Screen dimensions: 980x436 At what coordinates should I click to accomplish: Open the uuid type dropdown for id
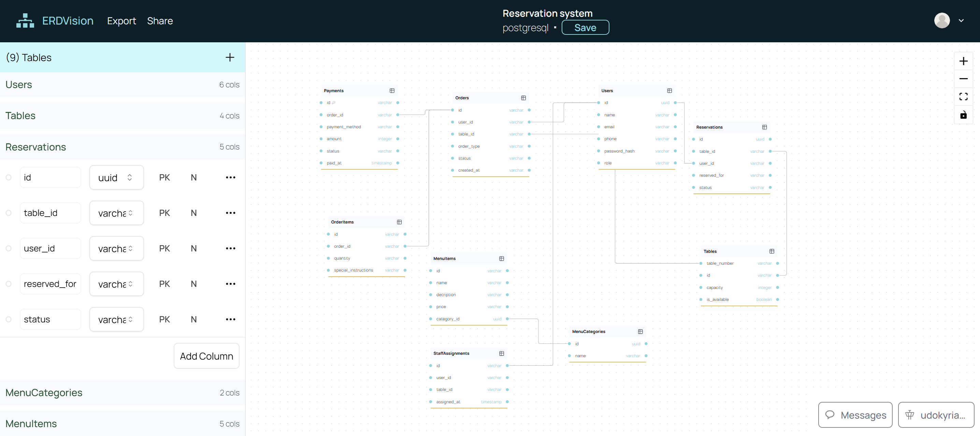(116, 177)
